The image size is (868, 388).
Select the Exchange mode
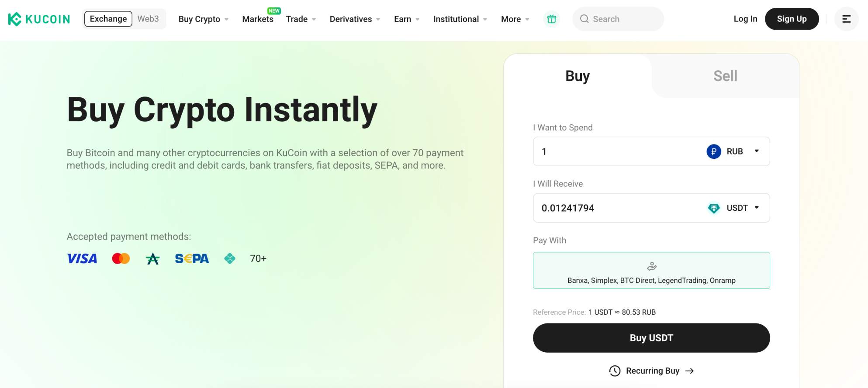tap(108, 19)
